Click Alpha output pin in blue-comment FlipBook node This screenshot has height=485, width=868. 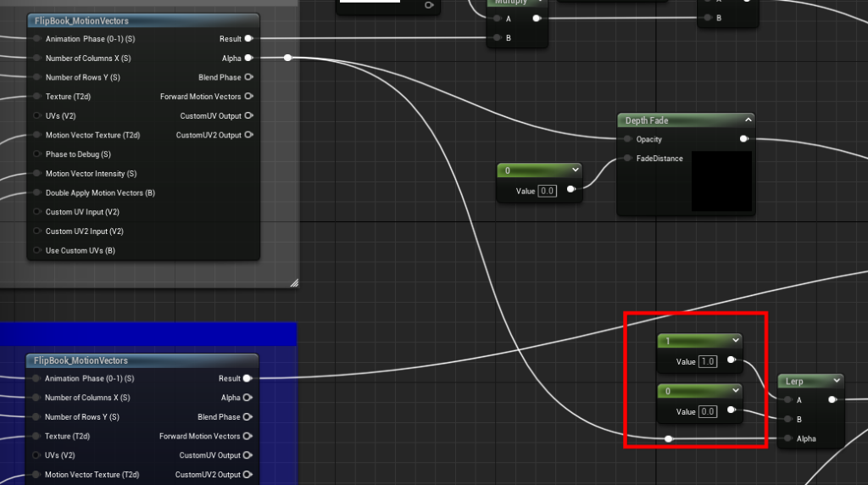click(248, 398)
